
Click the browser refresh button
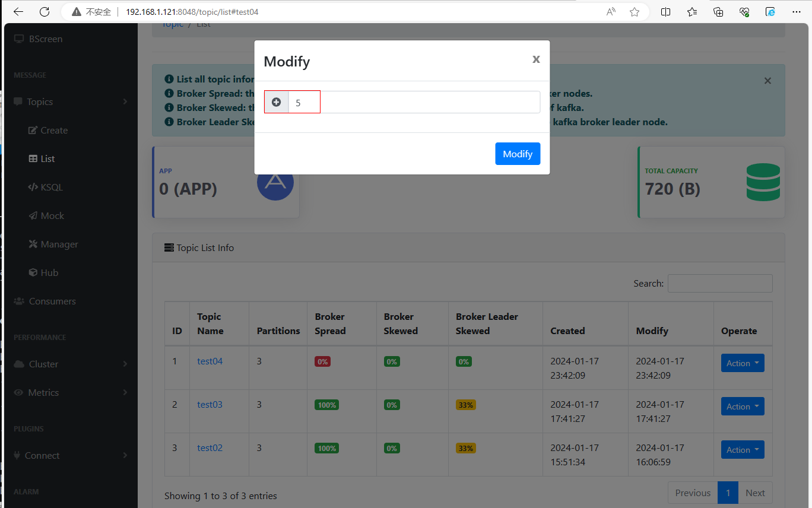pyautogui.click(x=45, y=12)
